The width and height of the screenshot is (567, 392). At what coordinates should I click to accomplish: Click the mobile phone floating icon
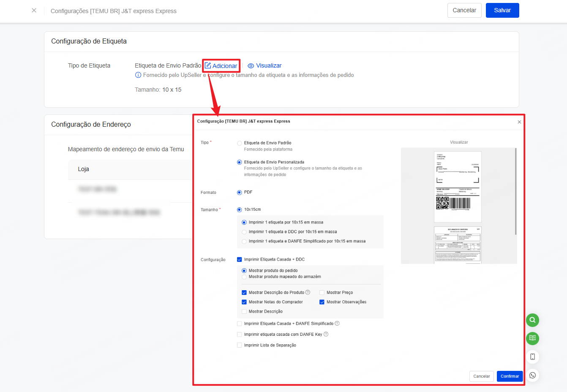click(532, 357)
